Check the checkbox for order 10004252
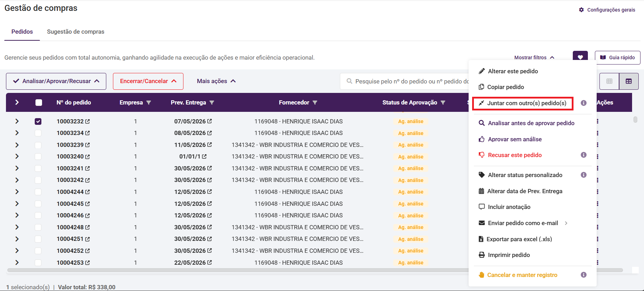This screenshot has height=291, width=644. (x=38, y=251)
